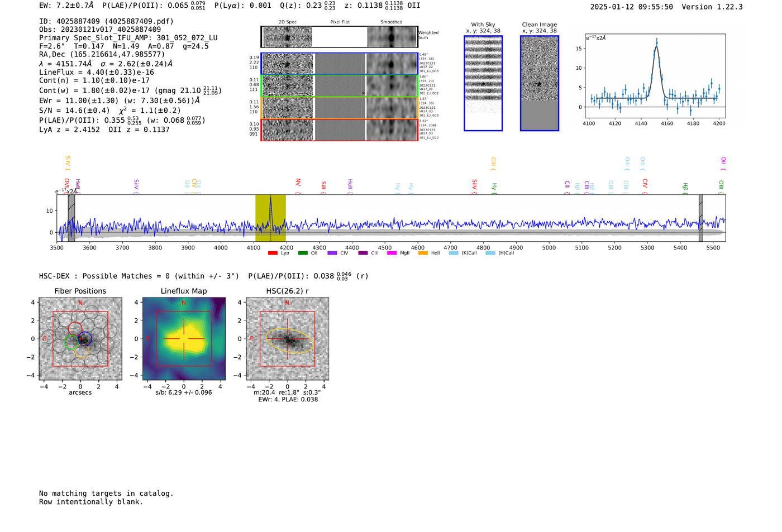Click the 4160 tick on fit plot
Image resolution: width=782 pixels, height=532 pixels.
coord(667,123)
